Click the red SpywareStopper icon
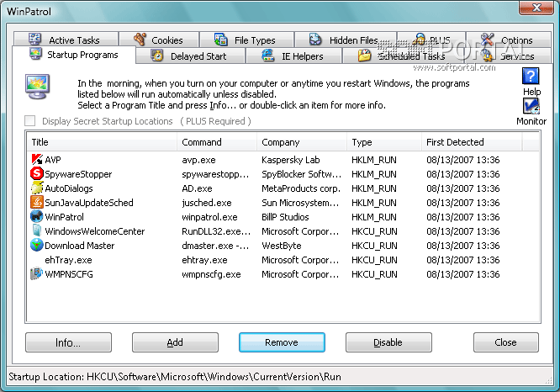This screenshot has width=560, height=392. [37, 173]
